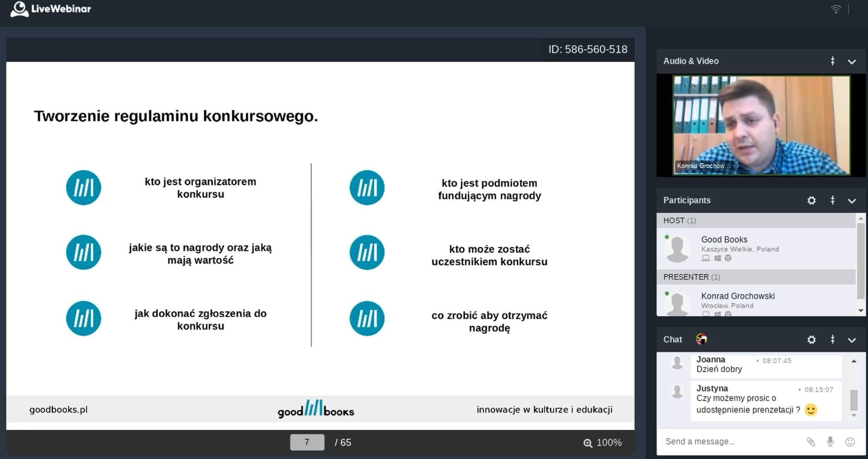Image resolution: width=868 pixels, height=459 pixels.
Task: Open Audio & Video panel options menu
Action: tap(833, 61)
